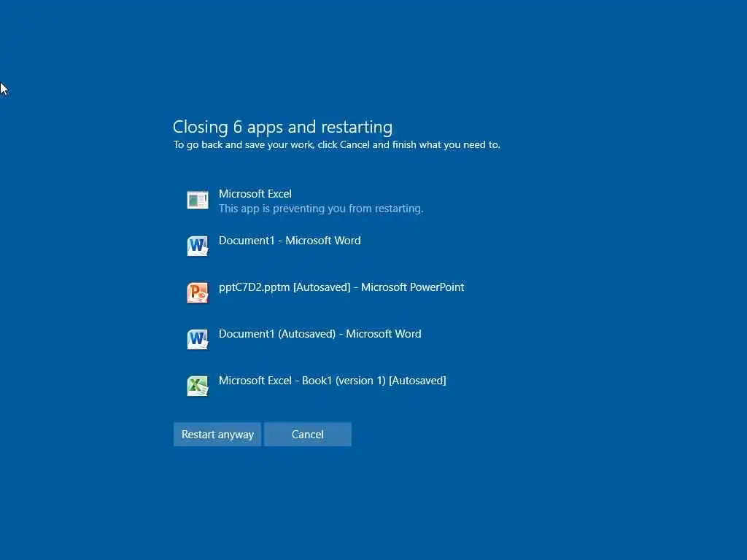The width and height of the screenshot is (747, 560).
Task: Click the Restart anyway button
Action: pos(217,435)
